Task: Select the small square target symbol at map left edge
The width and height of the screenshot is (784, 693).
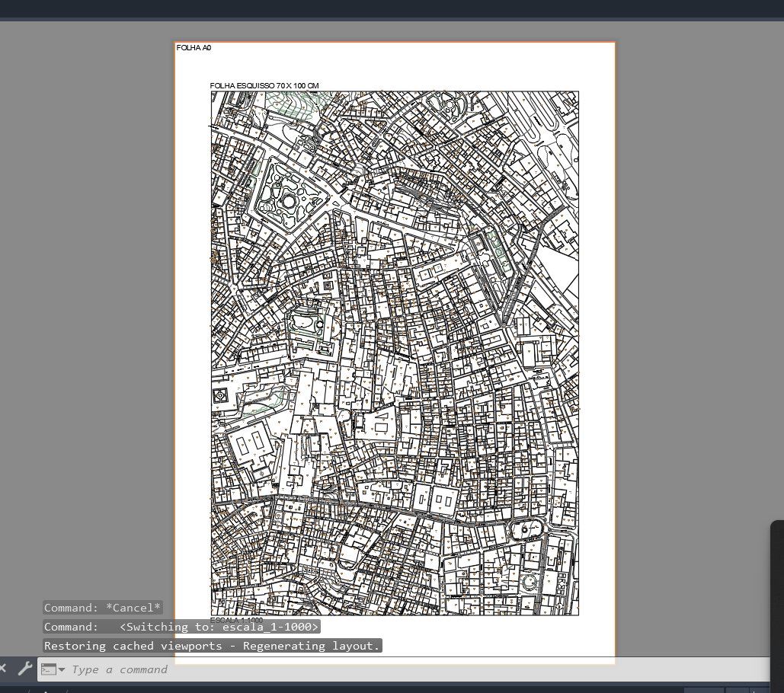Action: (220, 396)
